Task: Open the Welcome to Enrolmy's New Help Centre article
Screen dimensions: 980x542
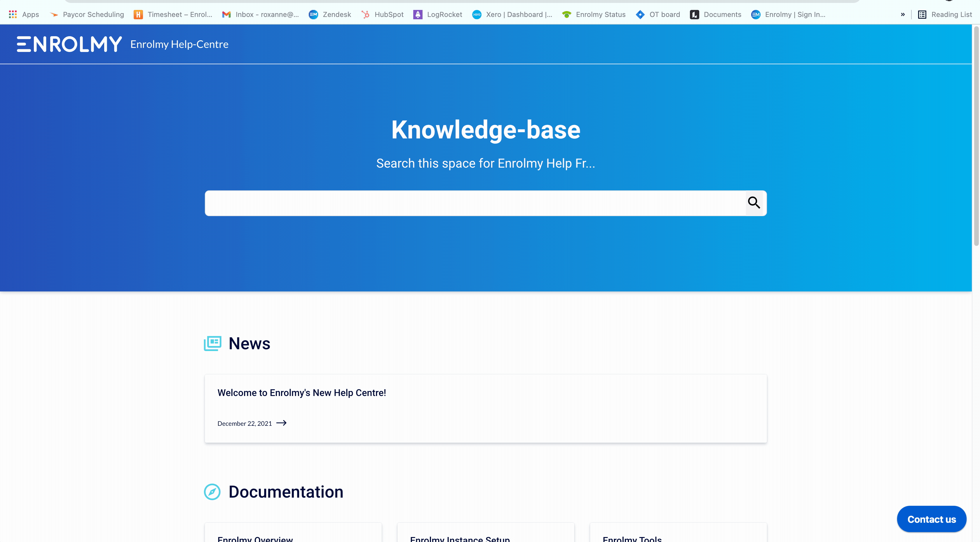Action: [486, 409]
